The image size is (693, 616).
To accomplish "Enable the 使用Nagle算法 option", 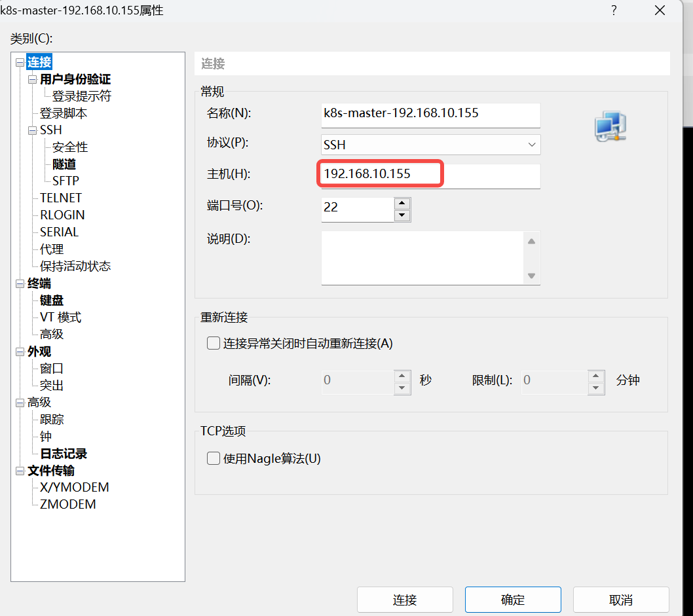I will (x=213, y=458).
